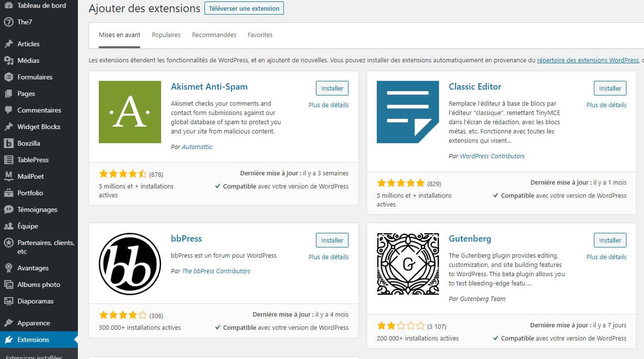Install the Gutenberg plugin

pos(610,240)
